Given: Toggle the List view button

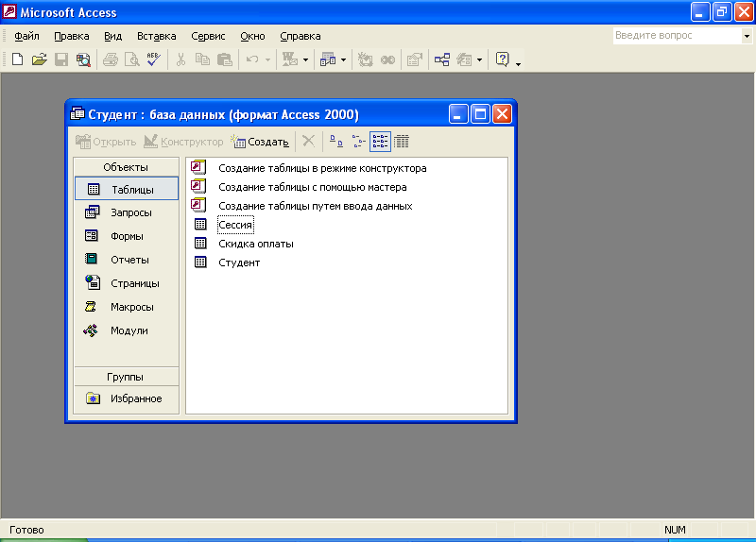Looking at the screenshot, I should coord(380,142).
